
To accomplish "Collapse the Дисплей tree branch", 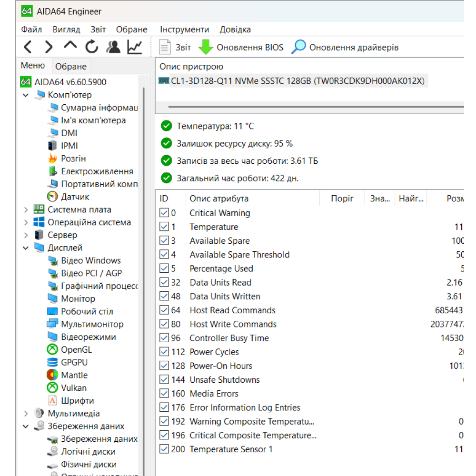I will 26,248.
